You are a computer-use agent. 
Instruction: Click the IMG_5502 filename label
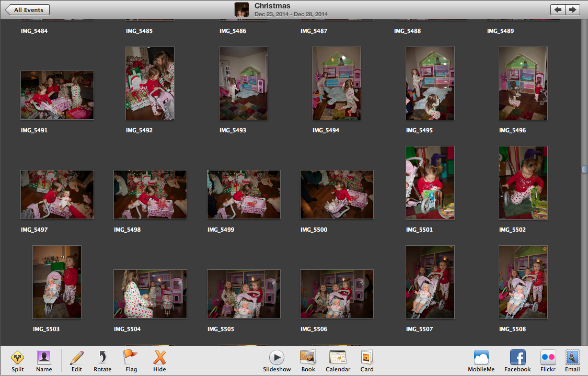coord(512,230)
